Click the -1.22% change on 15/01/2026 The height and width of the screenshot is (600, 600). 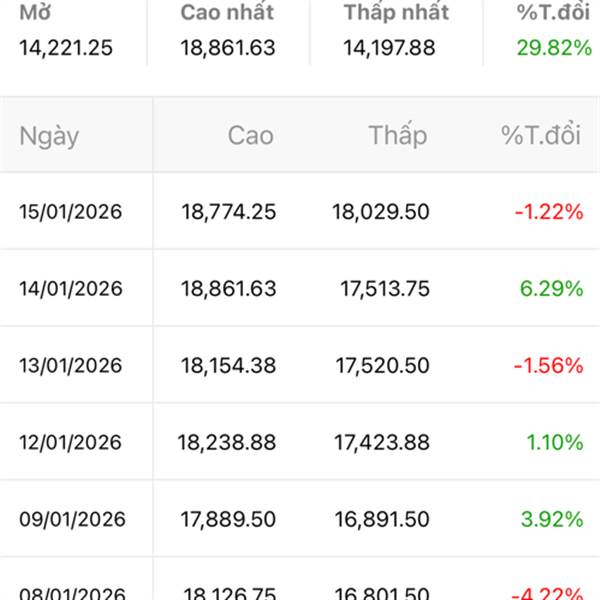pyautogui.click(x=548, y=212)
